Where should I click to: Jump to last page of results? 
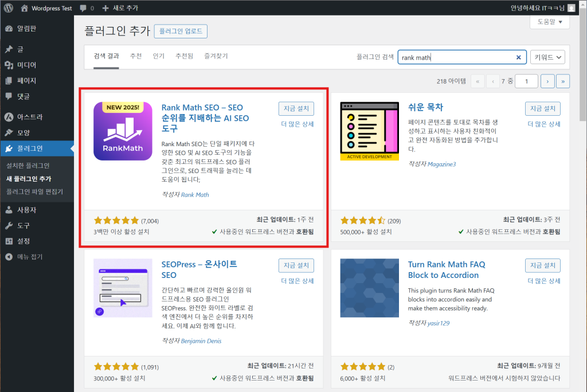(563, 81)
